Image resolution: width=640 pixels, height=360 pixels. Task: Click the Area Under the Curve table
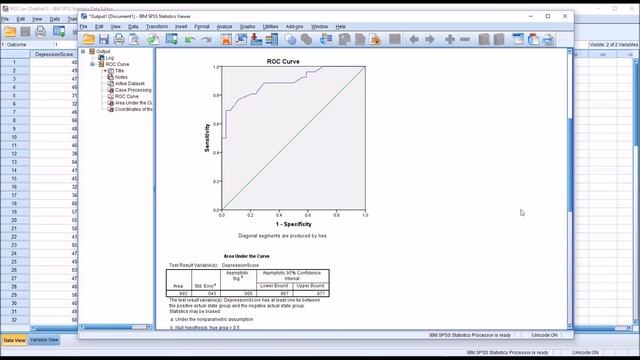coord(247,282)
